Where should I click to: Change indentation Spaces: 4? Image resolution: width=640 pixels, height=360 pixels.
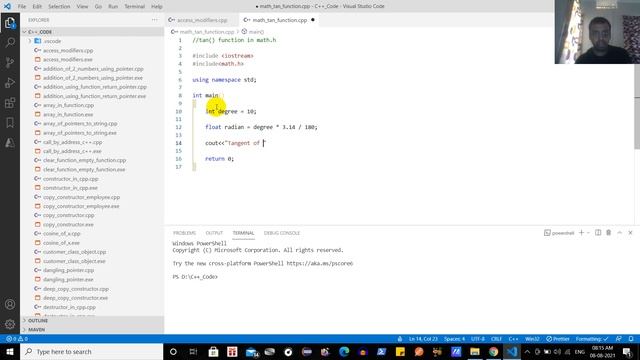pyautogui.click(x=454, y=339)
